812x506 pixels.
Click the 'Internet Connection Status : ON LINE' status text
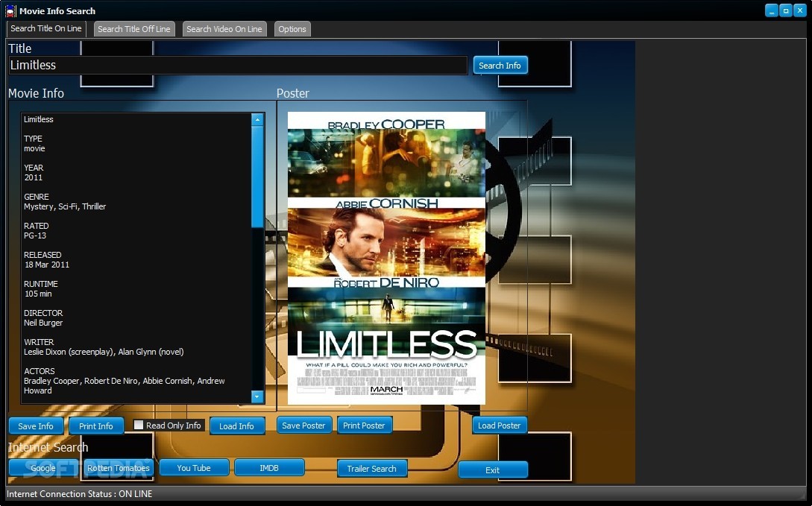[x=79, y=493]
